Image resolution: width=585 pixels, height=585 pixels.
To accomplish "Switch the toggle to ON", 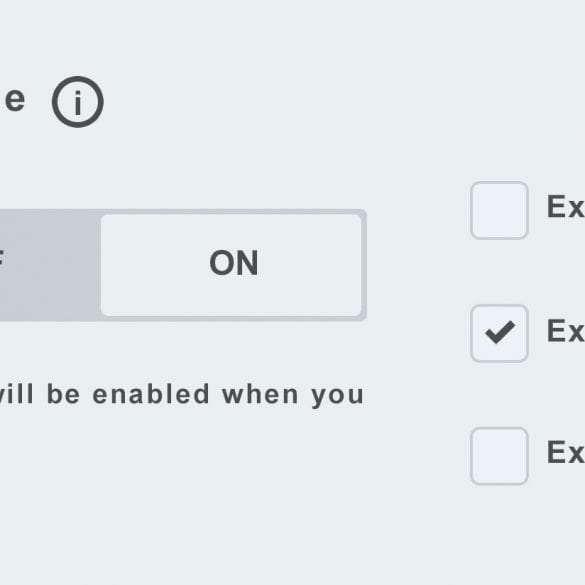I will coord(231,265).
